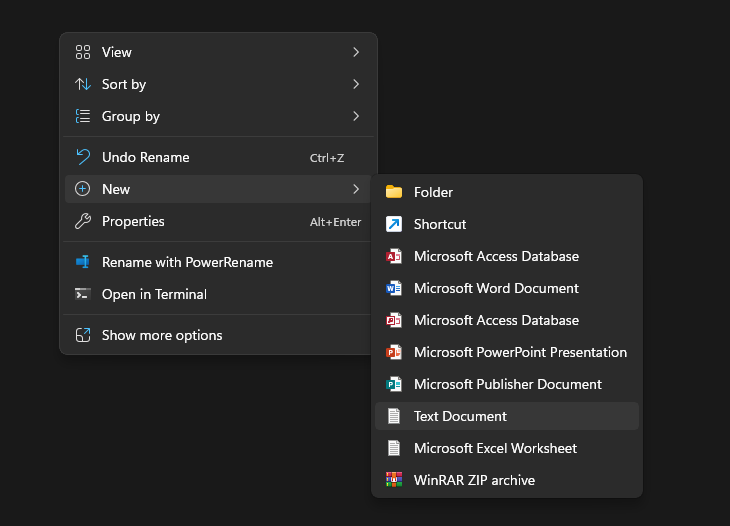Screen dimensions: 730x526
Task: Click the PowerRename icon
Action: click(x=83, y=262)
